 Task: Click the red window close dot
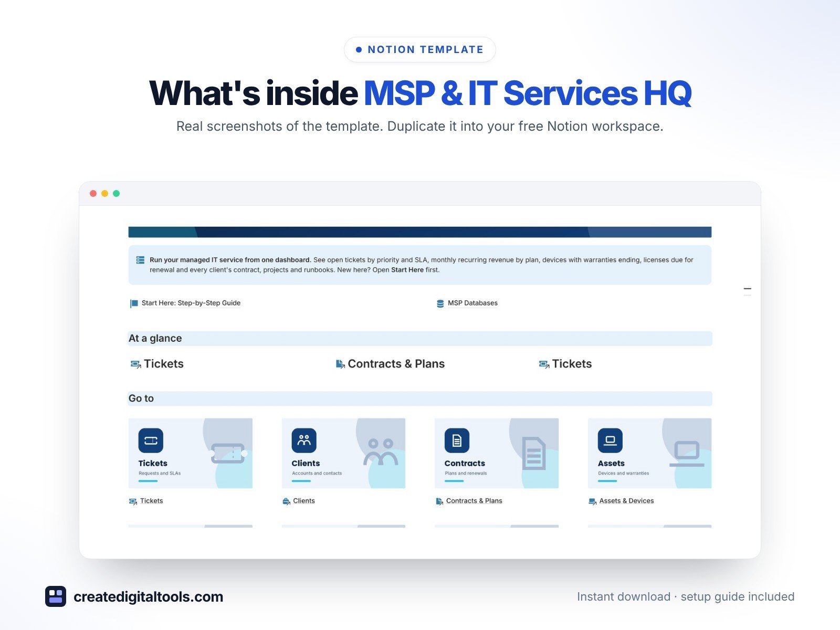pyautogui.click(x=93, y=194)
